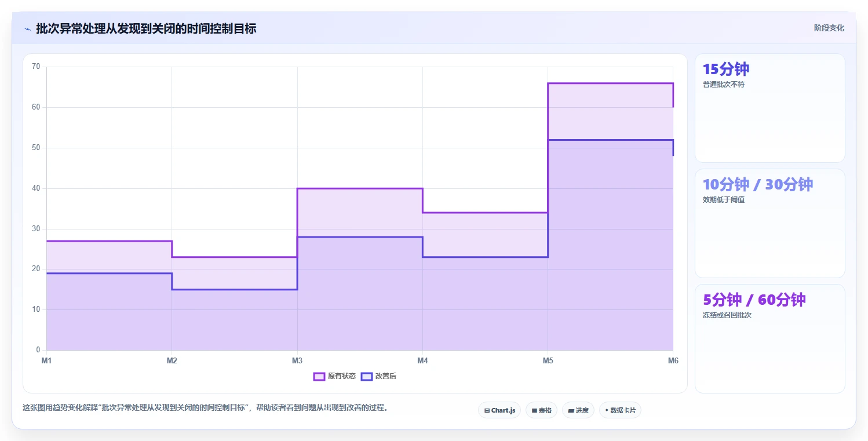Click the 70 value on y-axis

click(36, 67)
